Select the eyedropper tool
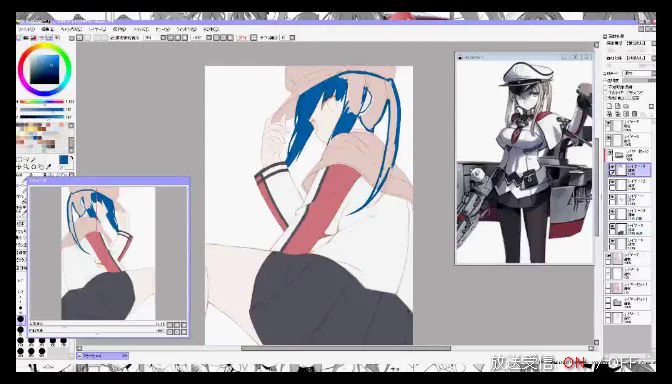The height and width of the screenshot is (384, 672). pos(48,167)
